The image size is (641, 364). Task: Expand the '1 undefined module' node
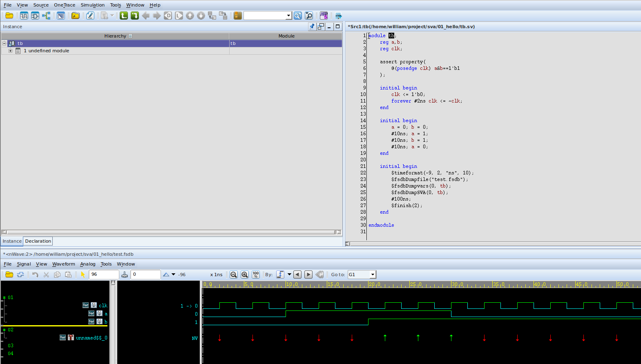pyautogui.click(x=11, y=51)
